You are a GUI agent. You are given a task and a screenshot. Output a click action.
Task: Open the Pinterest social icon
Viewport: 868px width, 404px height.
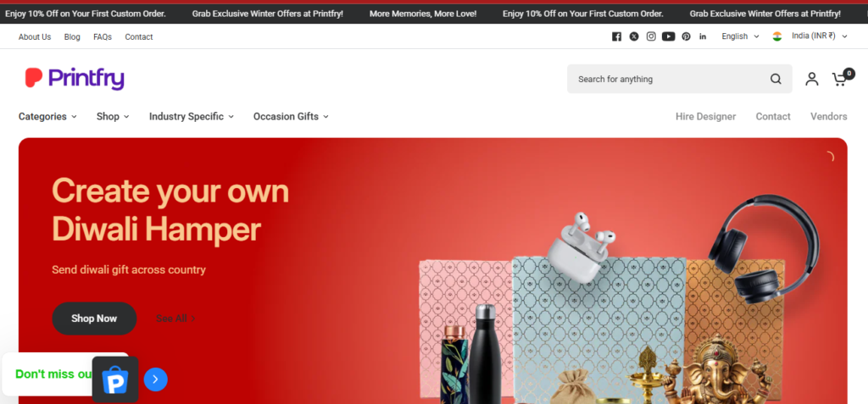686,36
